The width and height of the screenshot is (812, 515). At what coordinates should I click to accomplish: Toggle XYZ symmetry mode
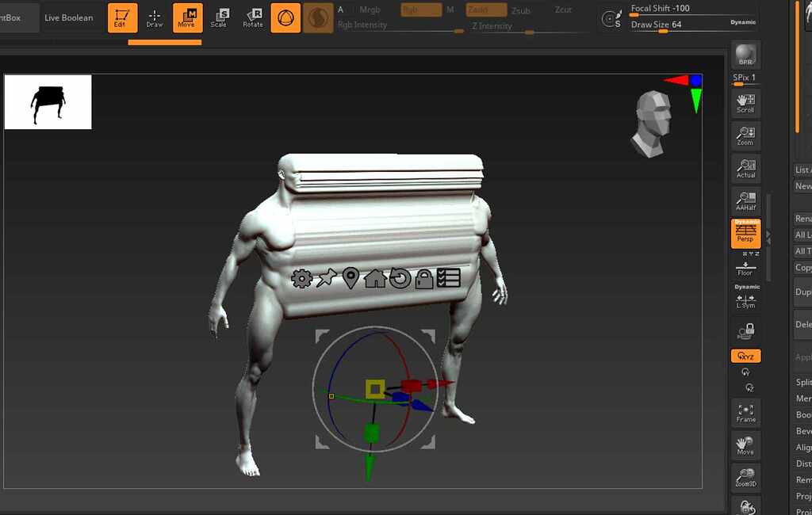coord(744,356)
